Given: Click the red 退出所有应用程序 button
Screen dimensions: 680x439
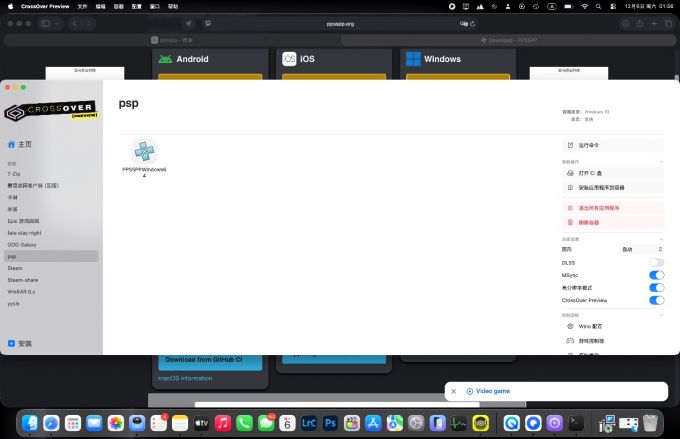Looking at the screenshot, I should (612, 208).
